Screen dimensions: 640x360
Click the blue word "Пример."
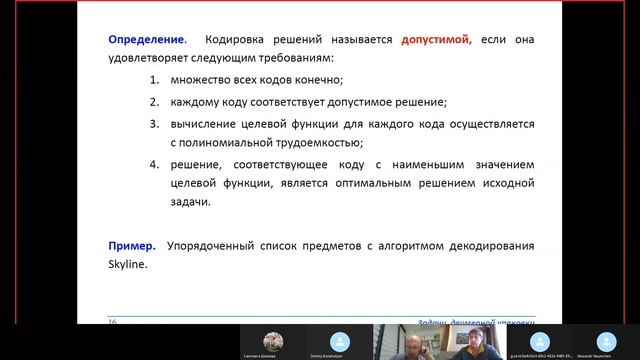(132, 246)
